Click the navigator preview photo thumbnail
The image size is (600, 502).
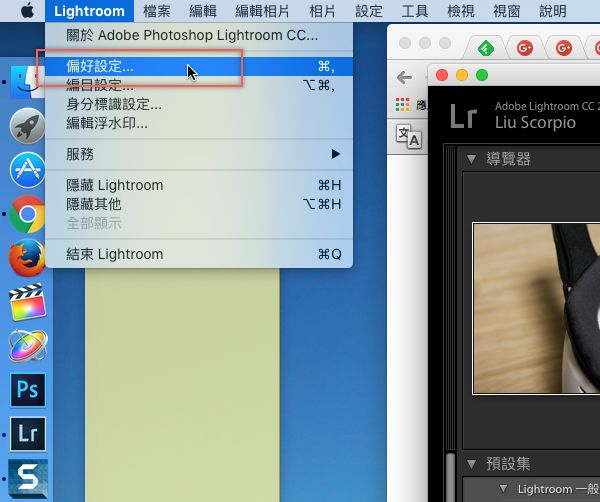536,308
